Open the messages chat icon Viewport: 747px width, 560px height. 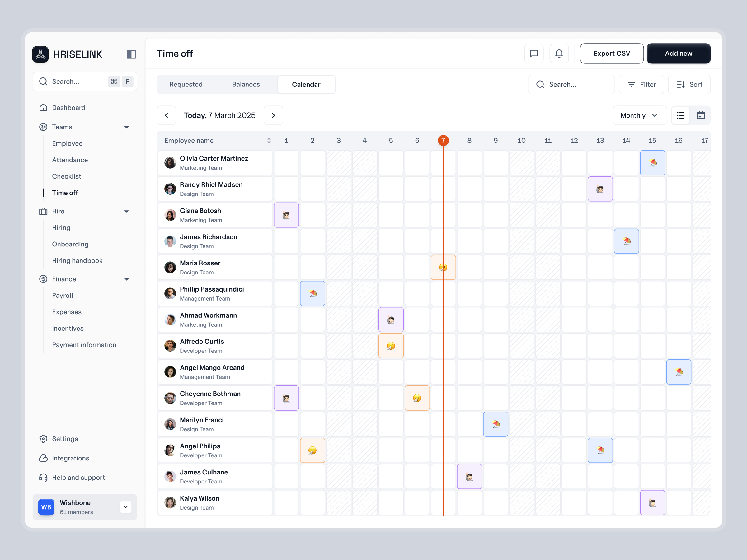click(x=534, y=53)
